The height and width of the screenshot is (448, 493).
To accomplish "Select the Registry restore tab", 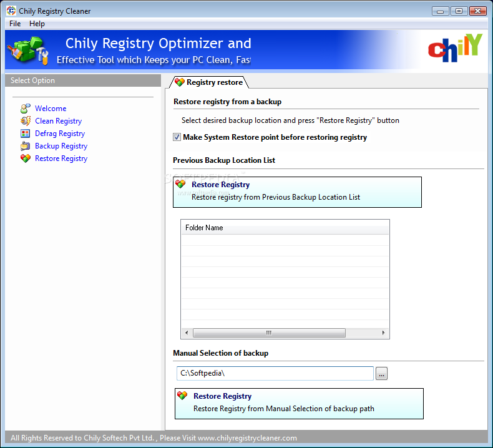I will 209,82.
